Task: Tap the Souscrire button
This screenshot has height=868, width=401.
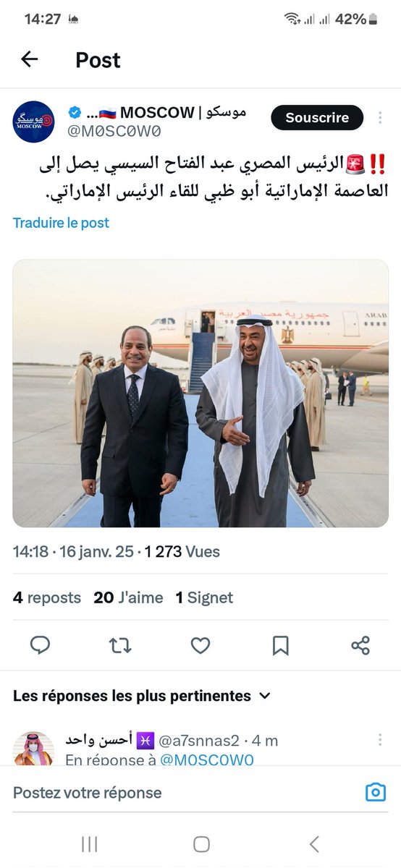Action: pyautogui.click(x=317, y=117)
